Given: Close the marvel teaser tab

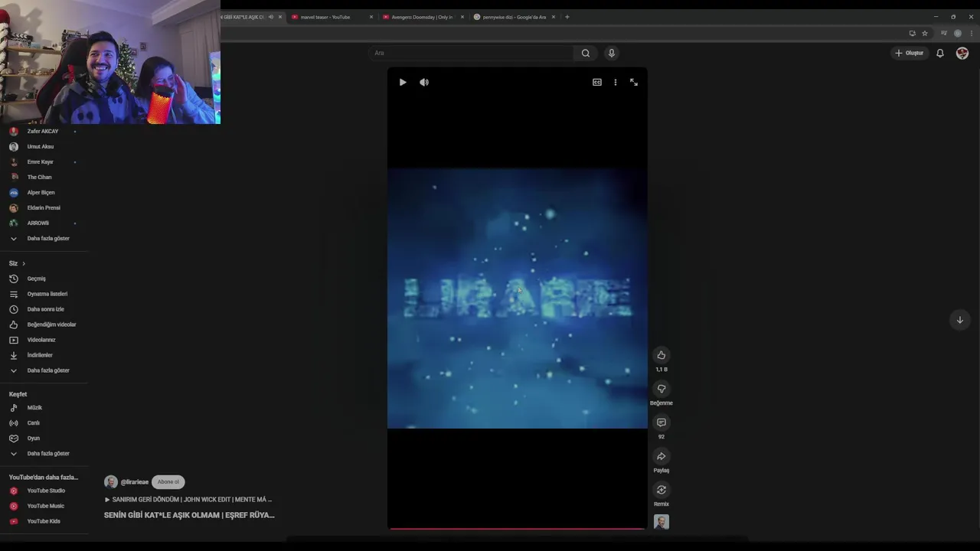Looking at the screenshot, I should (x=371, y=17).
